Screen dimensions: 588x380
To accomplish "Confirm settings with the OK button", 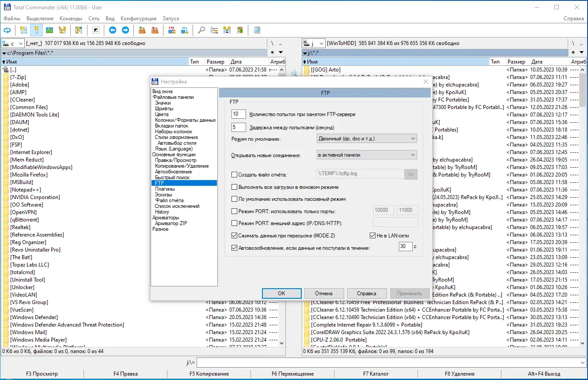I will coord(281,293).
